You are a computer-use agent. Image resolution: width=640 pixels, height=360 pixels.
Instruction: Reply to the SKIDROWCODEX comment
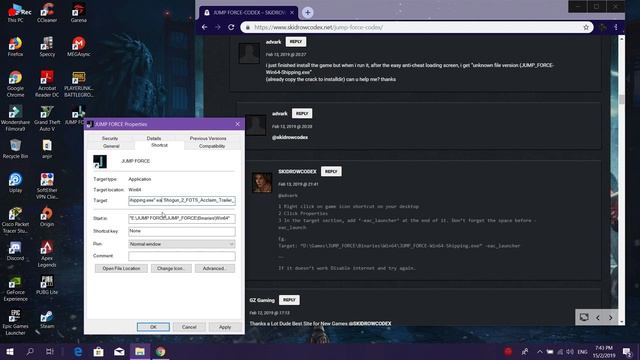(331, 171)
